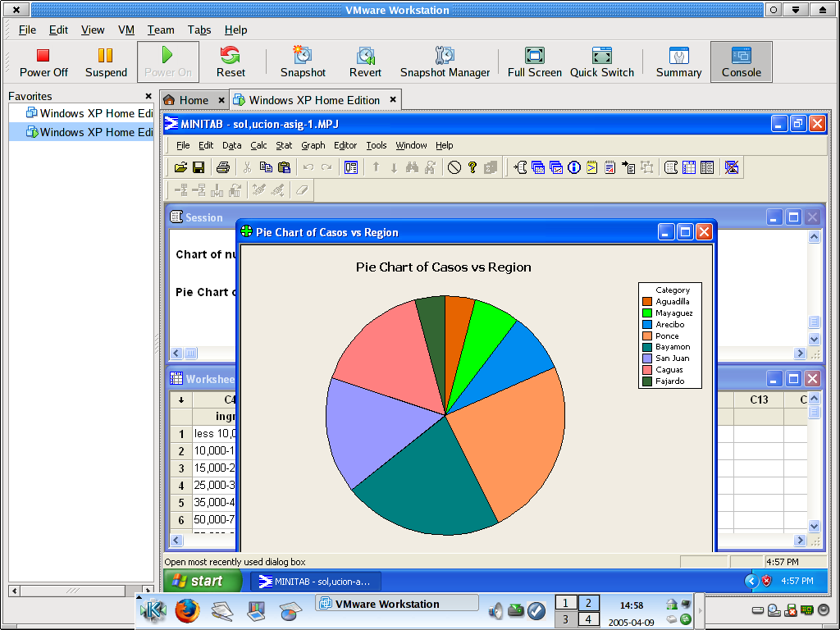840x630 pixels.
Task: Click the Edit Last Dialog toolbar icon
Action: (x=351, y=167)
